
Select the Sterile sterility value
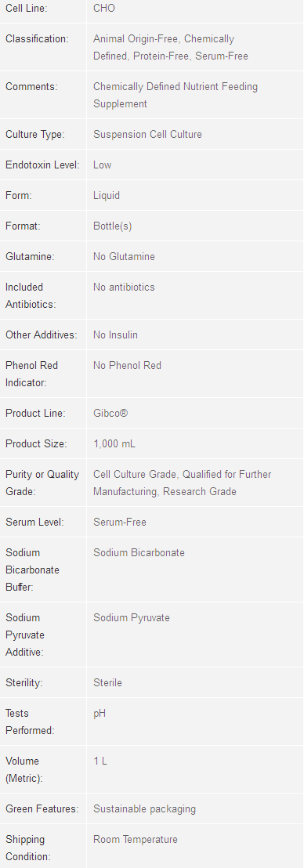pos(107,682)
